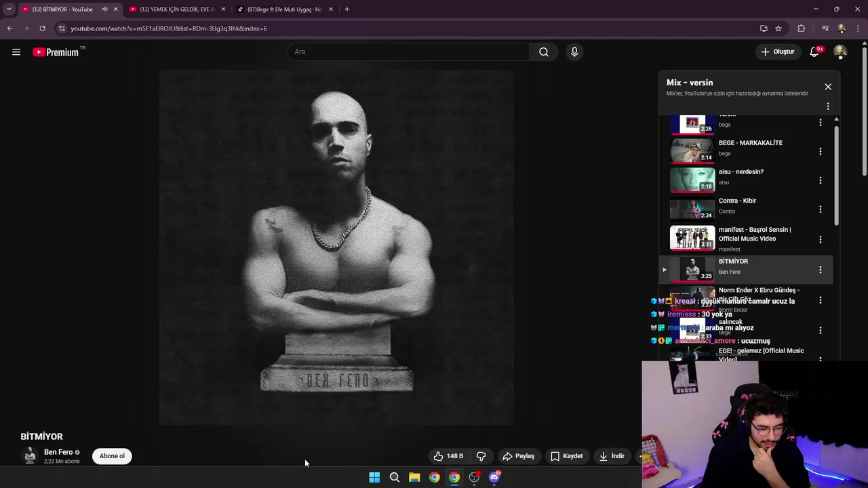The image size is (868, 488).
Task: Open options for BEGE - MARKAKALİTE item
Action: (821, 151)
